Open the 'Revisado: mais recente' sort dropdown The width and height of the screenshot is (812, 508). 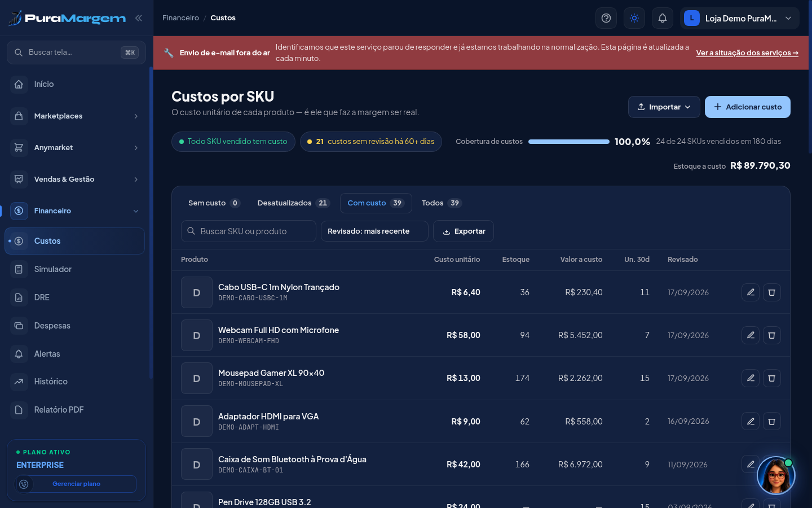pos(374,231)
